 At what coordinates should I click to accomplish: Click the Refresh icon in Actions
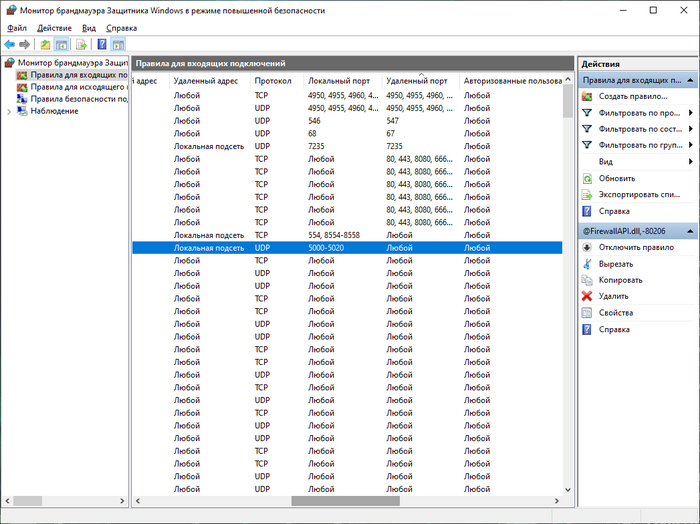point(587,179)
